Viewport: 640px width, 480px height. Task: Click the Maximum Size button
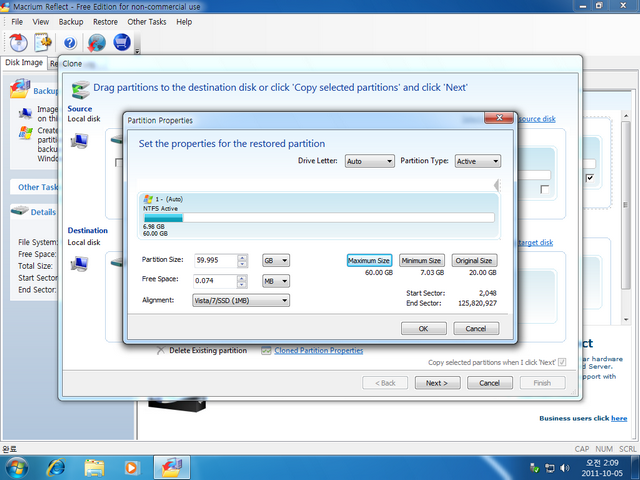pos(369,260)
